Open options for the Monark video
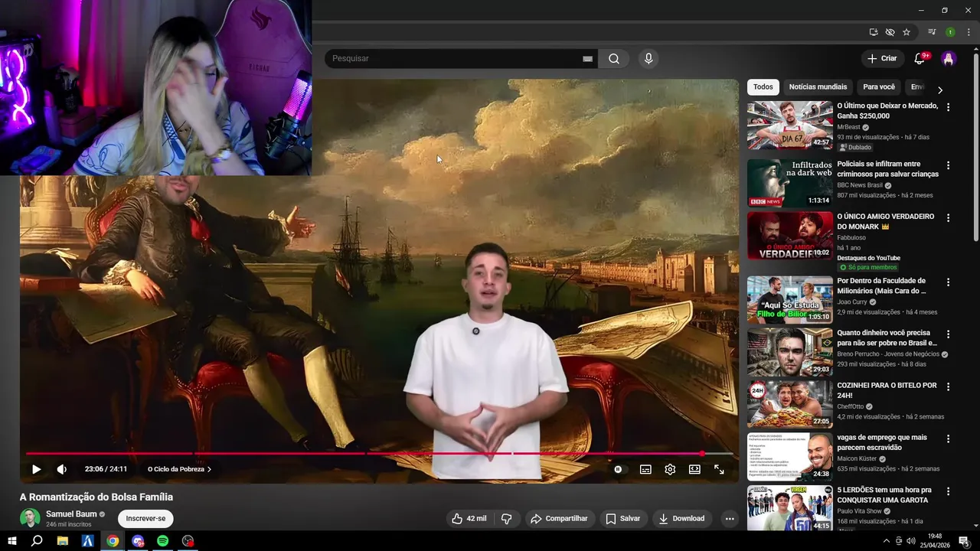980x551 pixels. [949, 218]
